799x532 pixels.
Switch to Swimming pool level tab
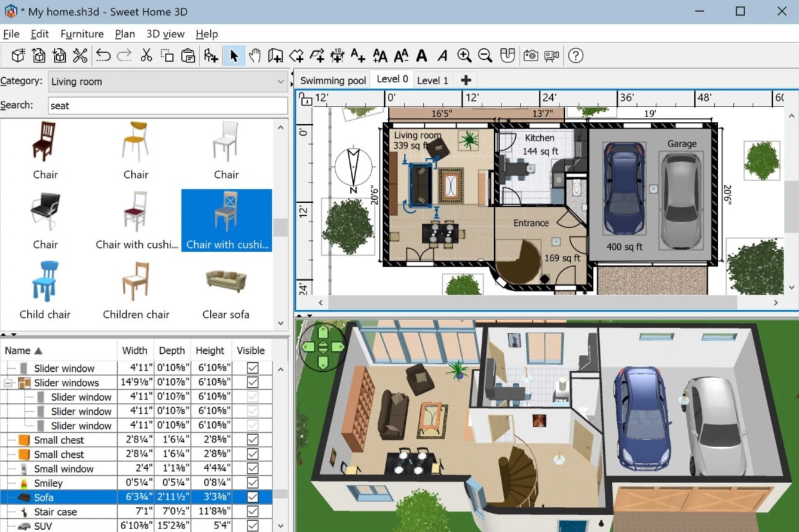[333, 80]
